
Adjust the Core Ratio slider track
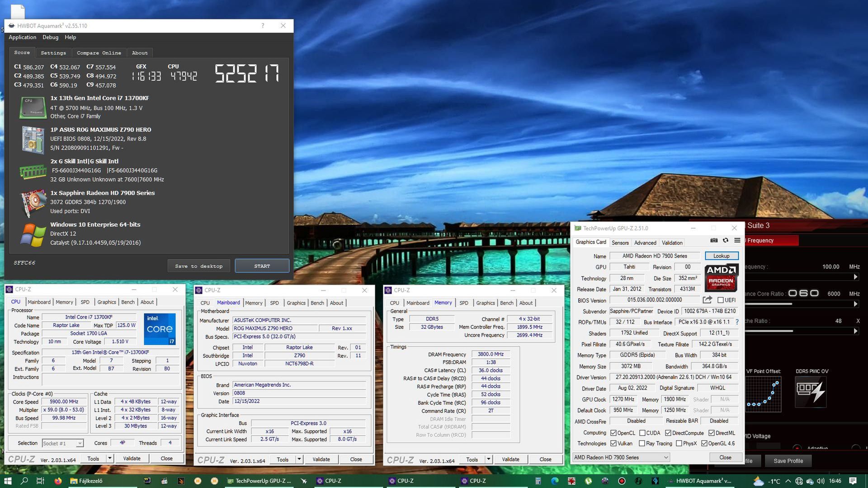pyautogui.click(x=798, y=304)
